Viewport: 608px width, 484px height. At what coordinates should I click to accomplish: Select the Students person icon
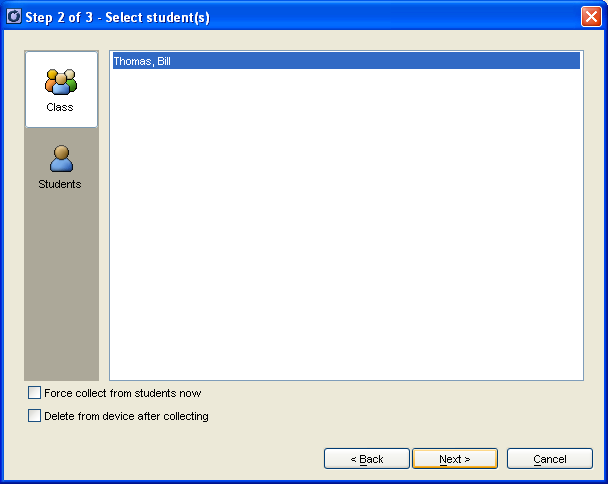pos(61,159)
